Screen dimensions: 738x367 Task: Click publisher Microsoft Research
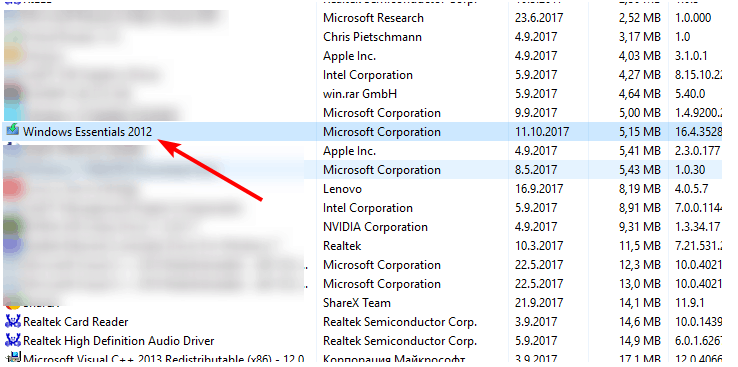[373, 18]
